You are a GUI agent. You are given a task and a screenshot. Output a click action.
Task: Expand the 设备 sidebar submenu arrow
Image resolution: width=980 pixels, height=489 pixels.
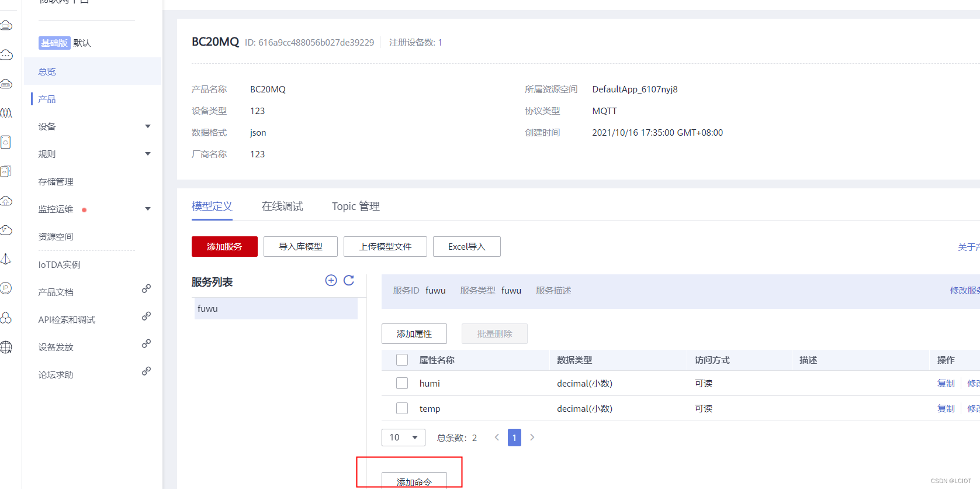click(148, 126)
